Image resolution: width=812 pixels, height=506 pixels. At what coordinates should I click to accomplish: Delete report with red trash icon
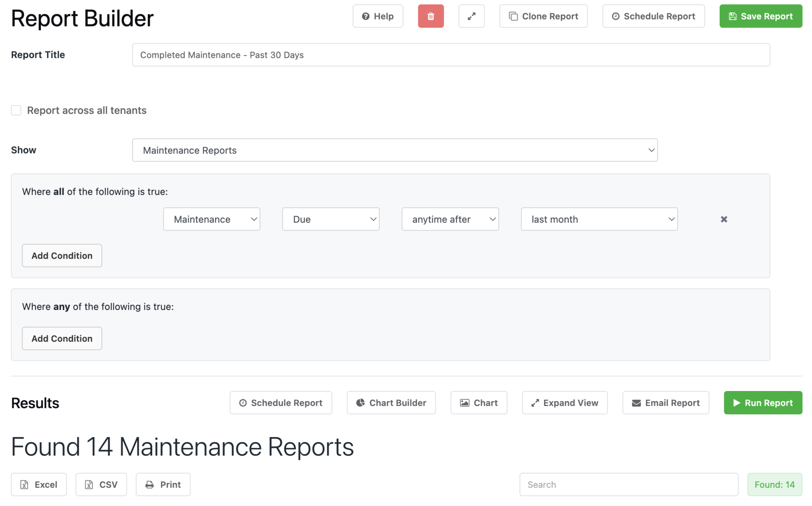pos(431,16)
